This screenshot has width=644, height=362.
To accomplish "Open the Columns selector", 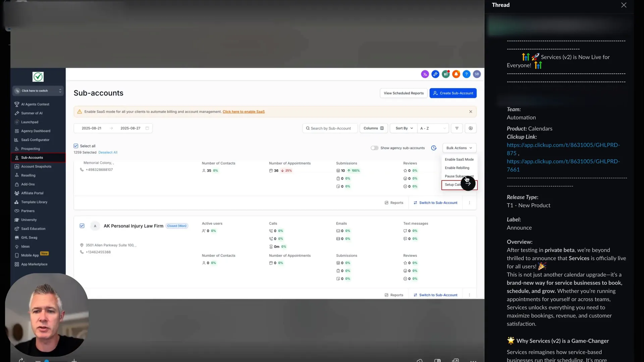I will click(374, 128).
